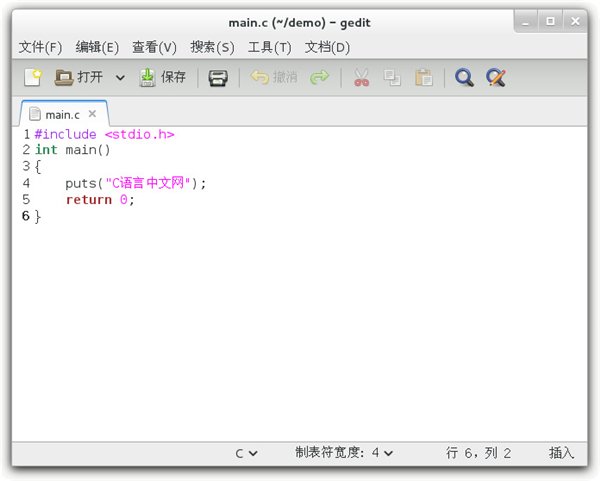
Task: Close the main.c tab
Action: coord(93,114)
